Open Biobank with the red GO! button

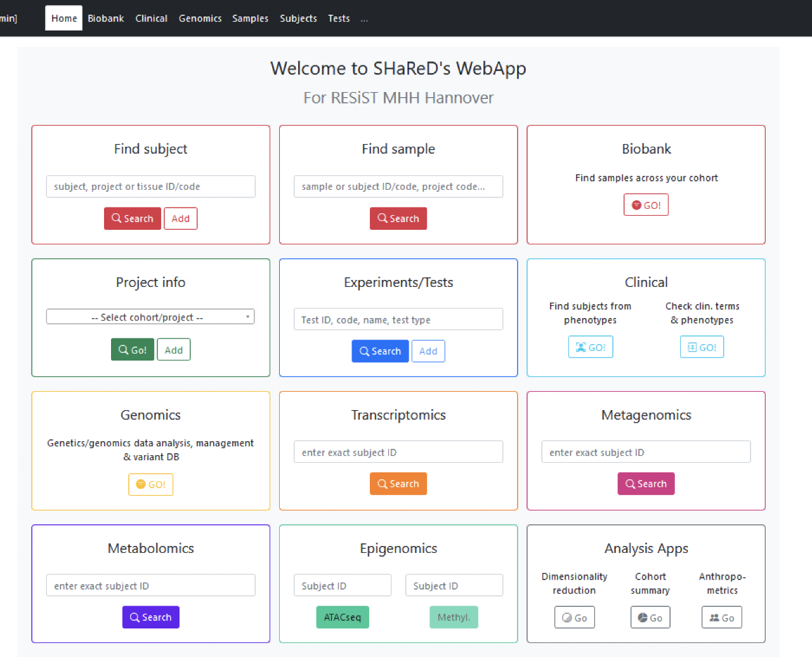pyautogui.click(x=646, y=205)
